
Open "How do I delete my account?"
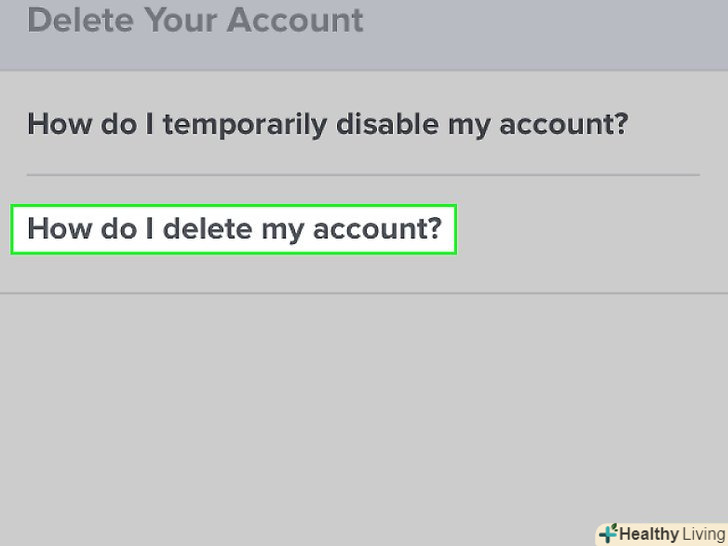click(234, 229)
